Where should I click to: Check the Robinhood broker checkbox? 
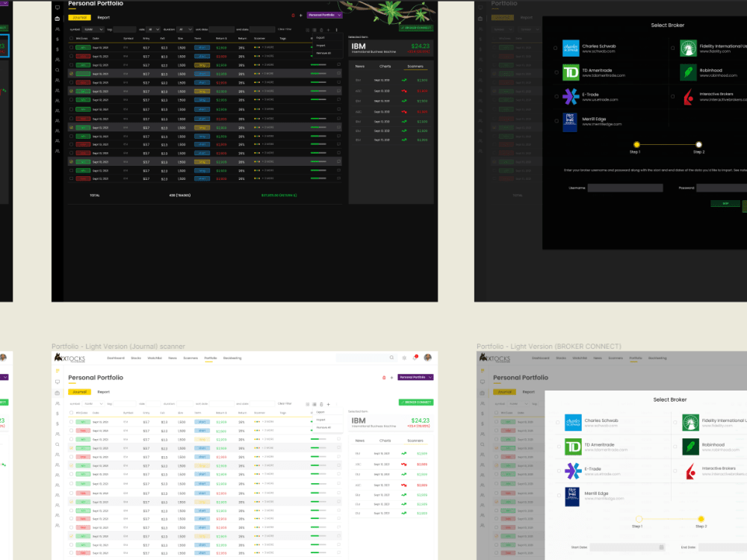pos(675,447)
